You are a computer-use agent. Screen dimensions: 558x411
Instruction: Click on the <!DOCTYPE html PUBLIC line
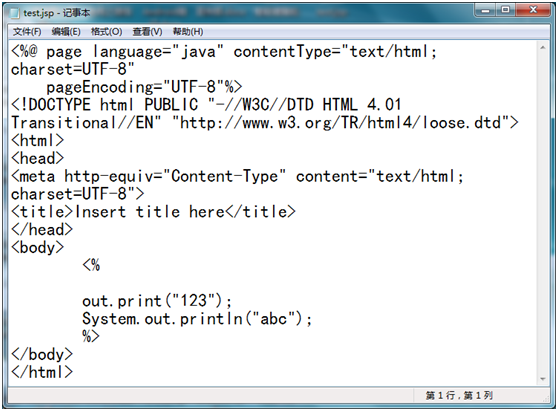pos(206,105)
